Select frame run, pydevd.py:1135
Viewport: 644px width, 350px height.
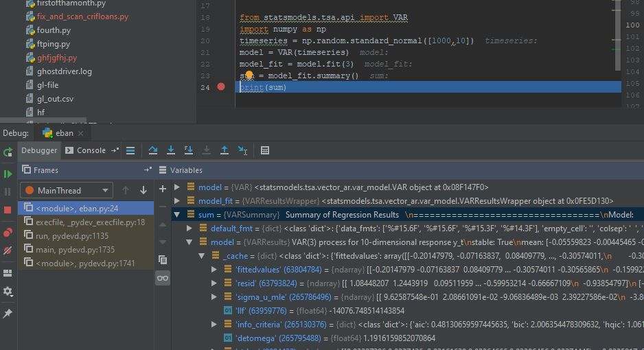pyautogui.click(x=86, y=236)
